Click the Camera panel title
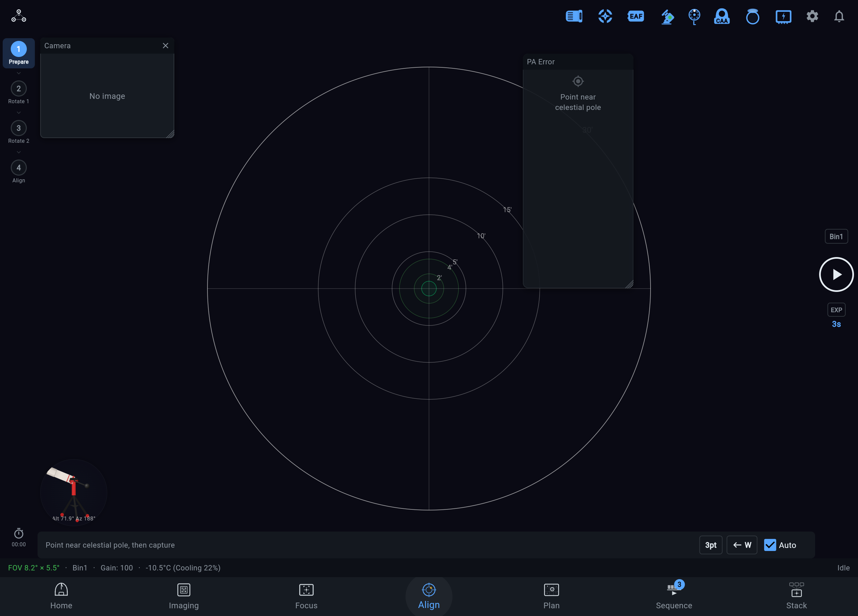This screenshot has height=616, width=858. [58, 46]
